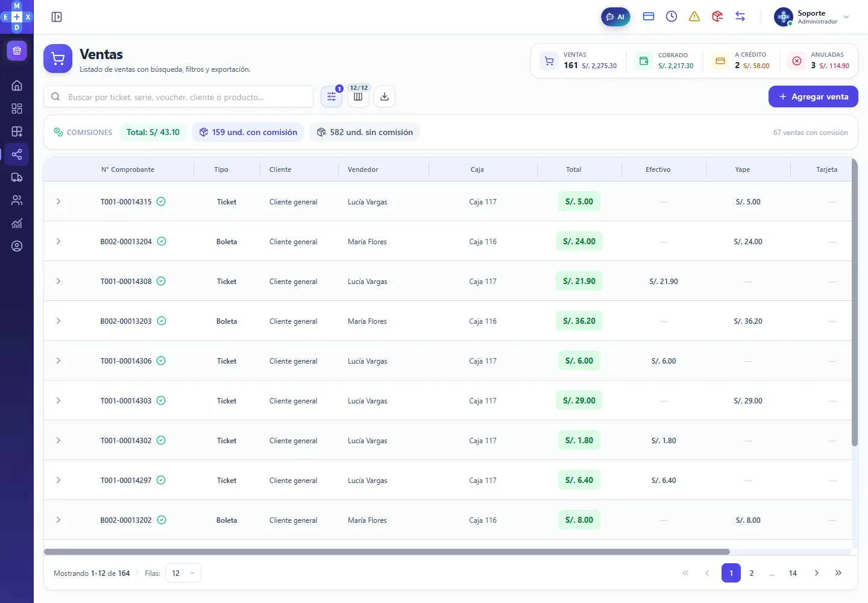This screenshot has height=603, width=868.
Task: Expand row B002-00013204
Action: 58,241
